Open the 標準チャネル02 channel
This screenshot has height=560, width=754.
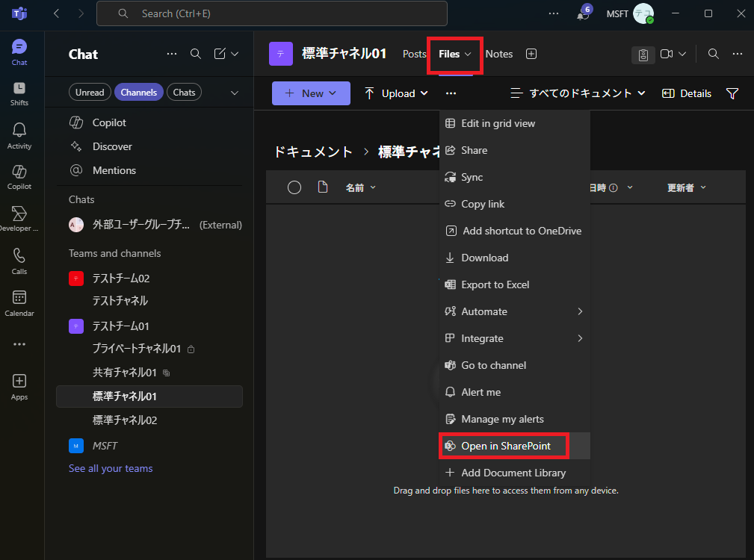point(149,420)
